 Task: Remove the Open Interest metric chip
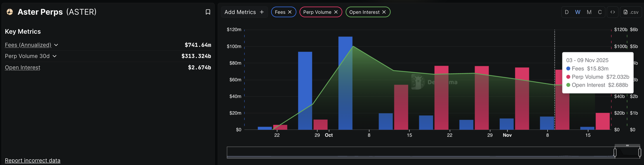pyautogui.click(x=384, y=12)
